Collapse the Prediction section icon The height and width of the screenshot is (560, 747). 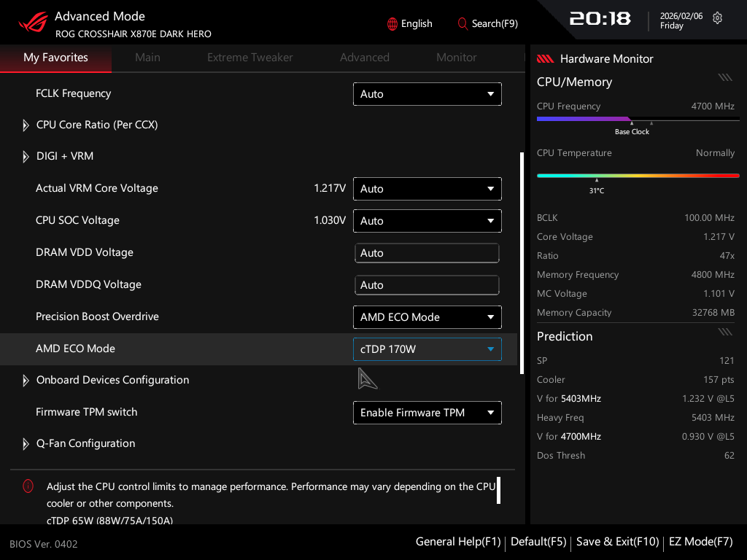pos(724,332)
